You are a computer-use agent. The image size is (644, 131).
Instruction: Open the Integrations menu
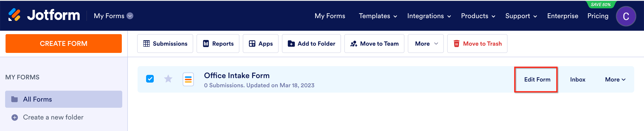[x=429, y=16]
